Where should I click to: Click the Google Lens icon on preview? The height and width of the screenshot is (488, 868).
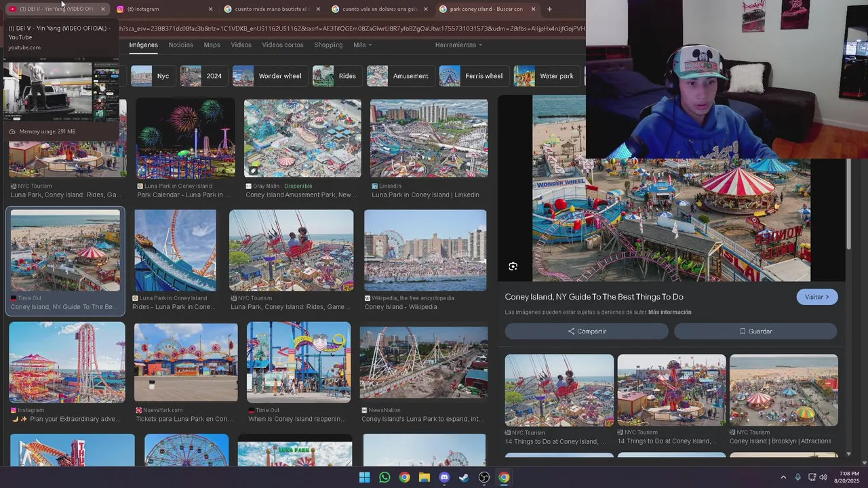click(x=513, y=266)
